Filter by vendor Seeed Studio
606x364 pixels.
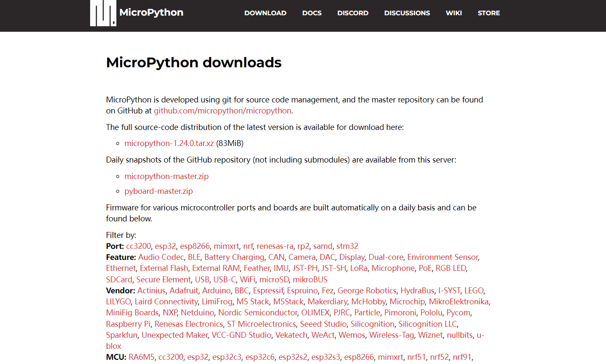[323, 324]
